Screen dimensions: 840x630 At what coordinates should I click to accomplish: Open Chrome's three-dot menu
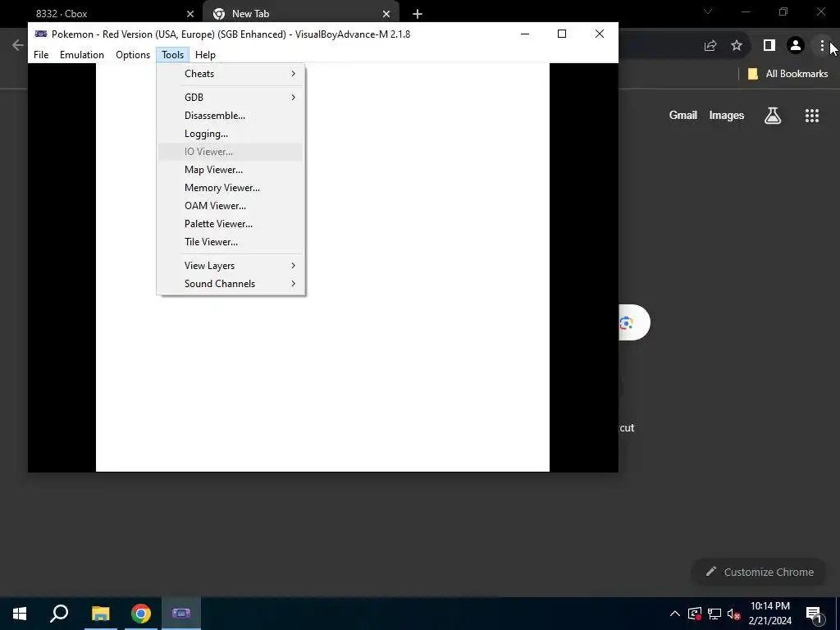[x=822, y=46]
